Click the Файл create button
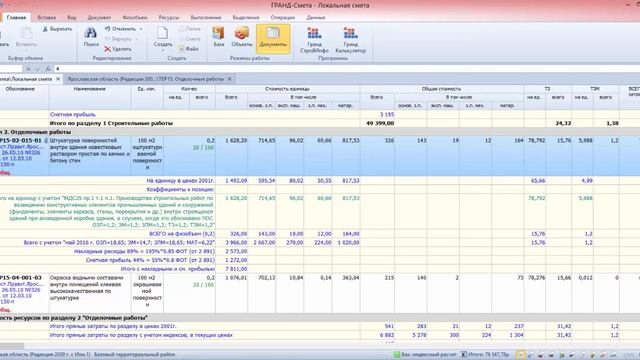Image resolution: width=640 pixels, height=360 pixels. pyautogui.click(x=188, y=49)
